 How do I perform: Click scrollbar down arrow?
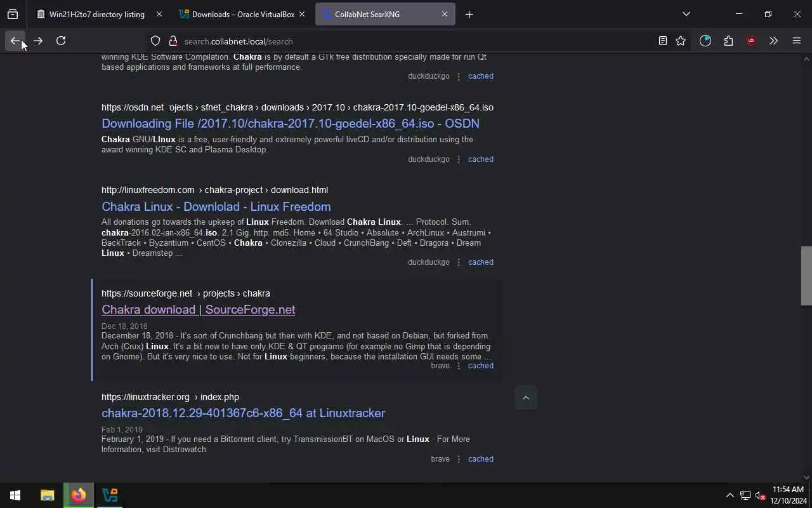[x=806, y=478]
